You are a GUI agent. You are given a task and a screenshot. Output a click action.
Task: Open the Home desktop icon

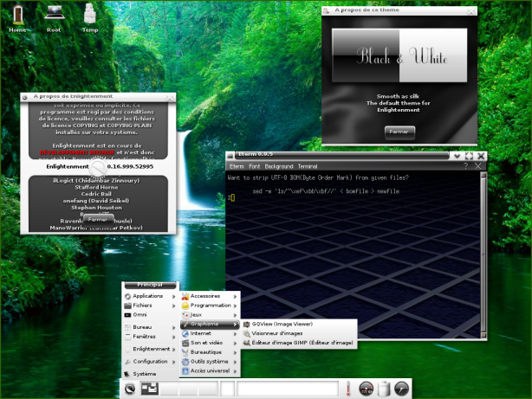pos(17,15)
